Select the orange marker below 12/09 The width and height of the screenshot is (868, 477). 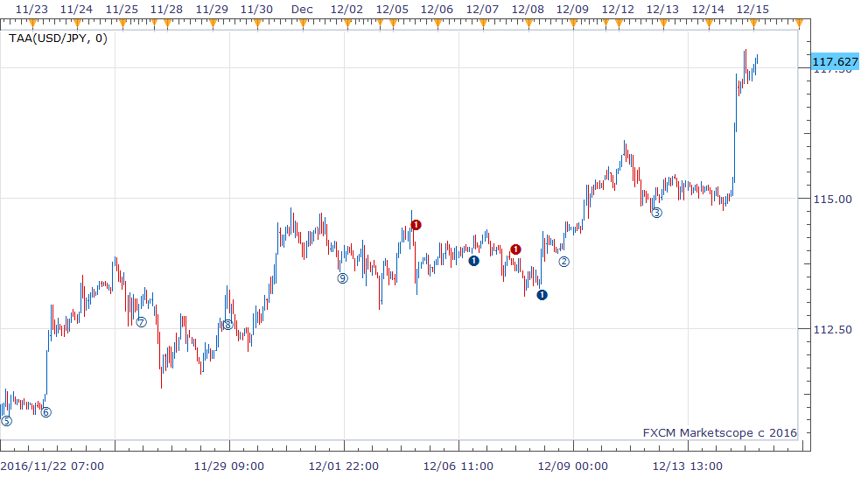click(573, 24)
